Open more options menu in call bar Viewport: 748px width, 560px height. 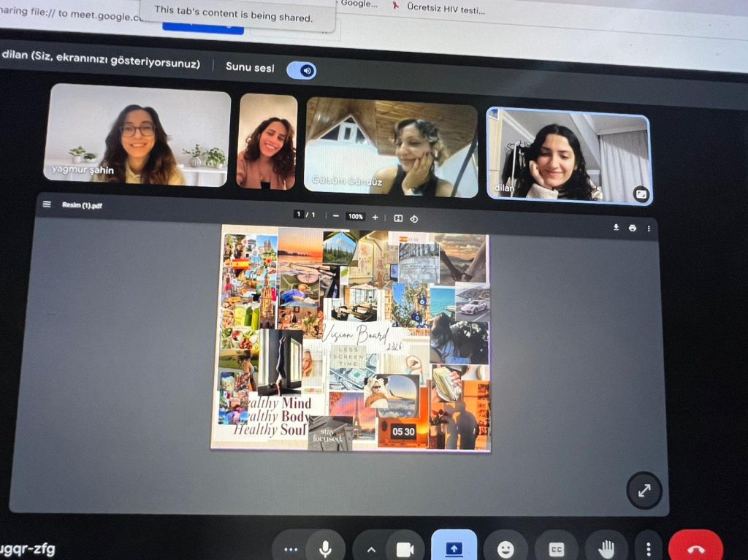647,549
